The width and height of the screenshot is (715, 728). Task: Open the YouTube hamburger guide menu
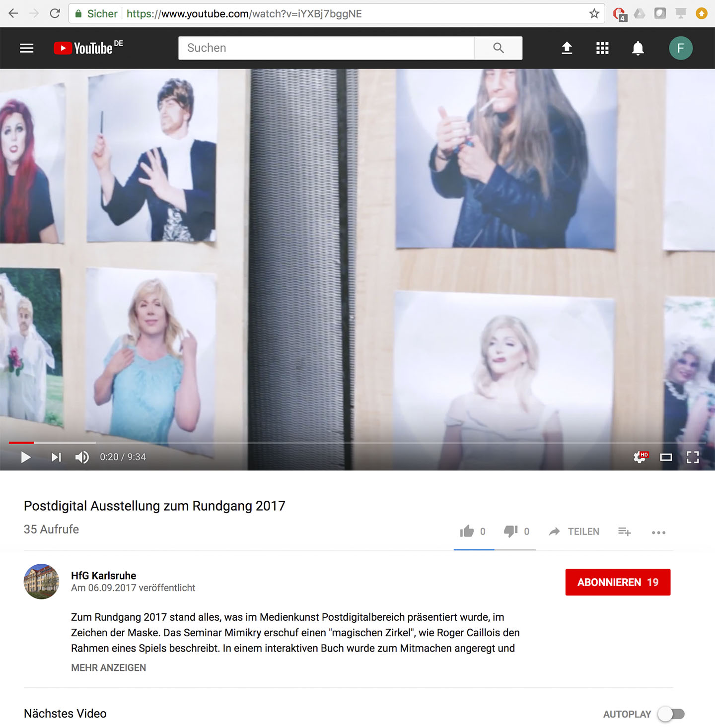27,48
